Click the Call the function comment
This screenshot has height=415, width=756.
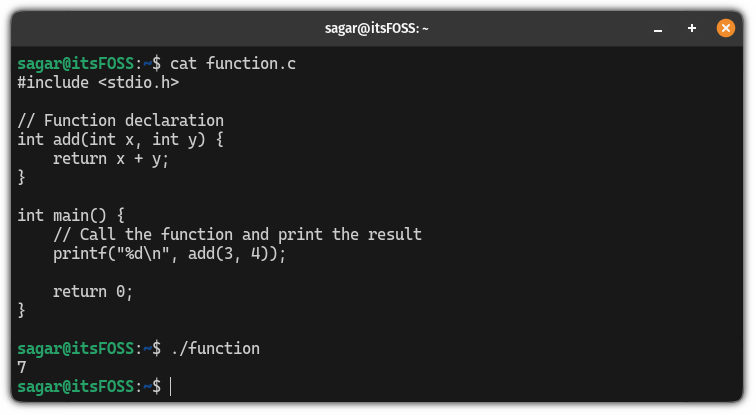[237, 235]
